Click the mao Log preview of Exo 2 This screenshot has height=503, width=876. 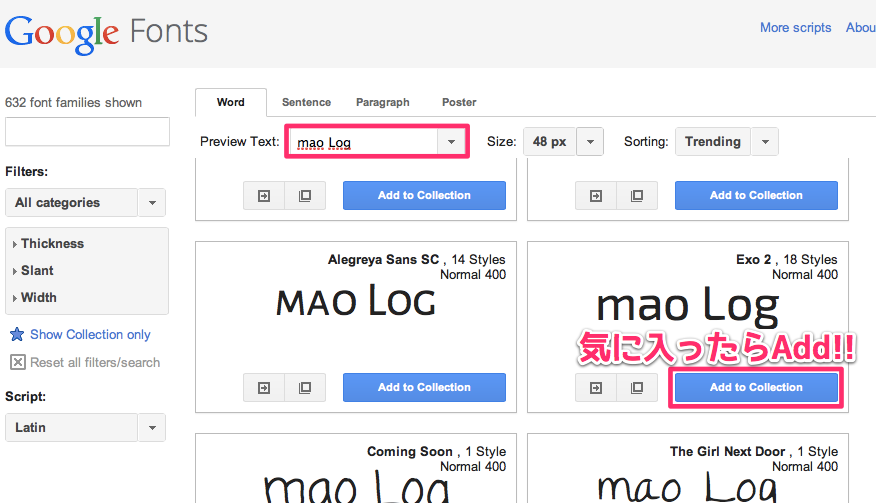tap(688, 305)
